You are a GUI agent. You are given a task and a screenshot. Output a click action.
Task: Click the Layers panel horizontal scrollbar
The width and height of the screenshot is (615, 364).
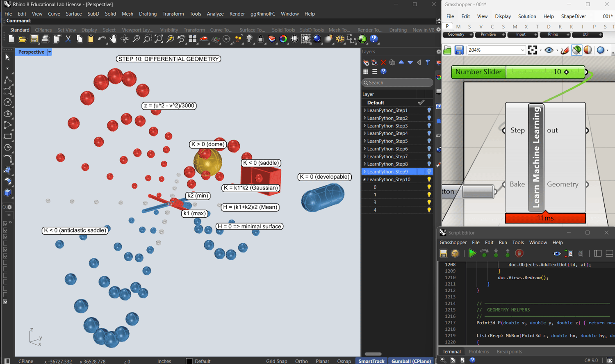pos(373,354)
